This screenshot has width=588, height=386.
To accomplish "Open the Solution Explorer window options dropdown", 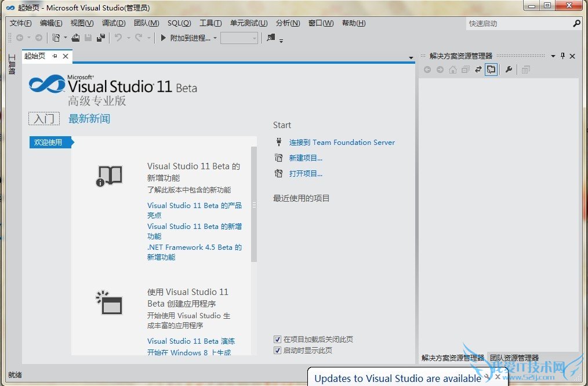I will (x=553, y=56).
